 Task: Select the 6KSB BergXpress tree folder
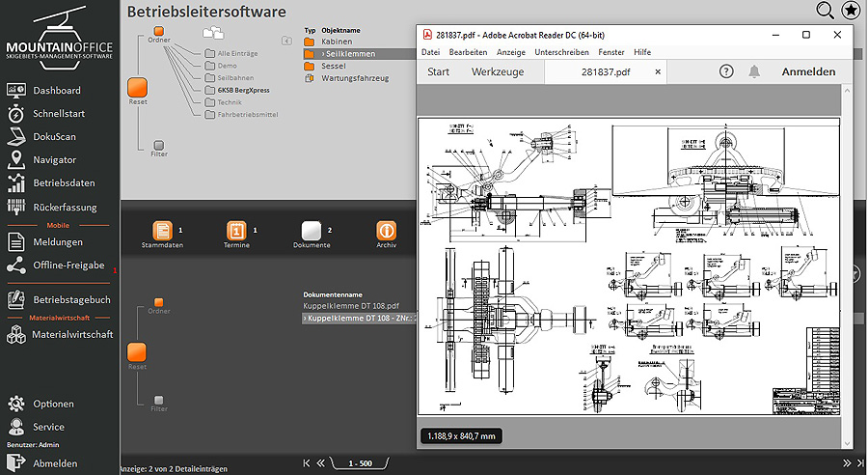[x=243, y=90]
